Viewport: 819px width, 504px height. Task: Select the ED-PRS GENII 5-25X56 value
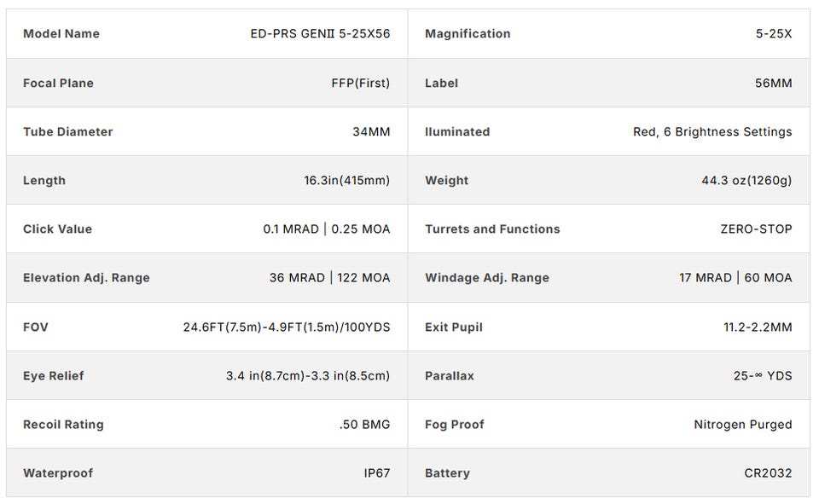[320, 34]
